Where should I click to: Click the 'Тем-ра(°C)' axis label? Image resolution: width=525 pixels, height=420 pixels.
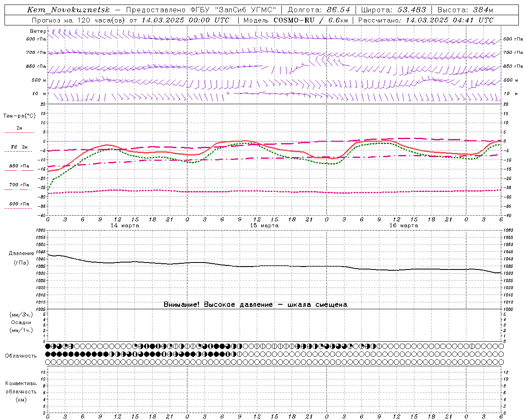19,116
